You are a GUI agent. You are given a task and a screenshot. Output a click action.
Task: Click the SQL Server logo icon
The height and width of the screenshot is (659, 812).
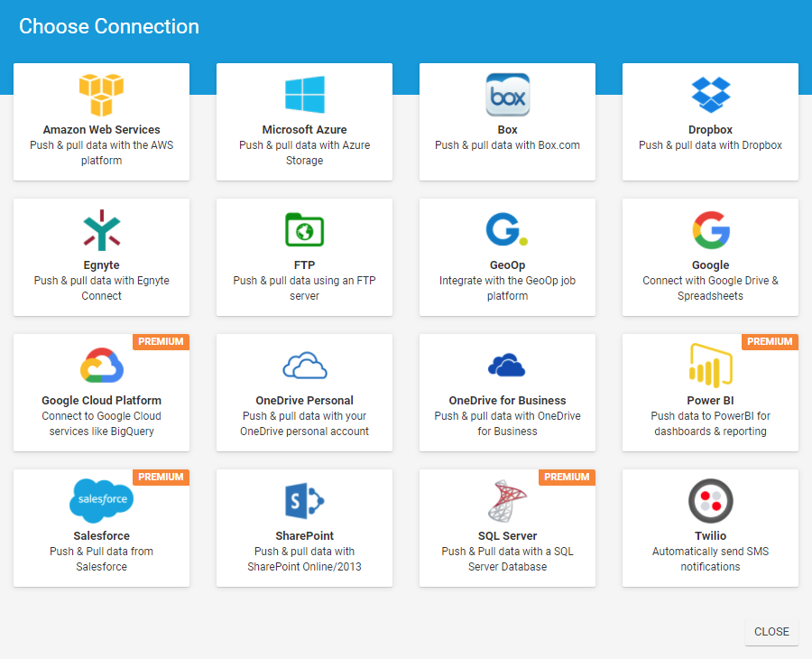pos(507,500)
